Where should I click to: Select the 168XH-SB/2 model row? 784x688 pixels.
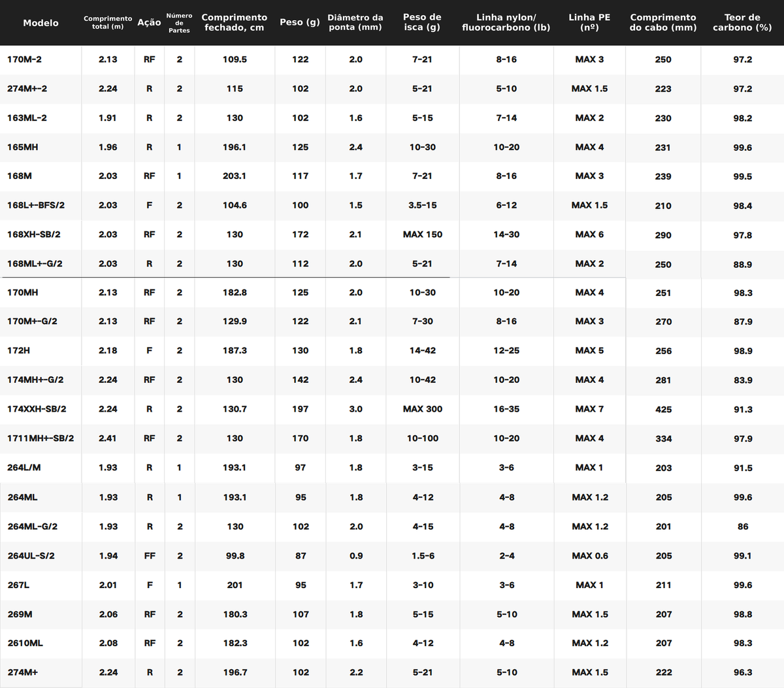(392, 235)
